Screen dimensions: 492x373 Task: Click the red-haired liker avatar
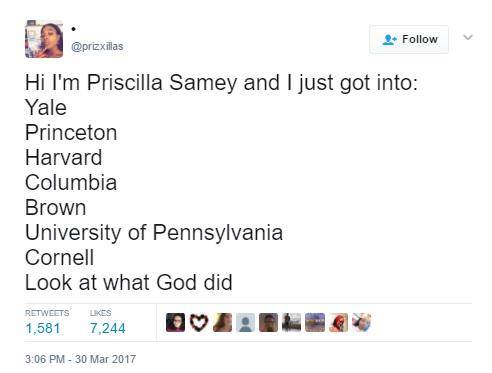tap(338, 322)
